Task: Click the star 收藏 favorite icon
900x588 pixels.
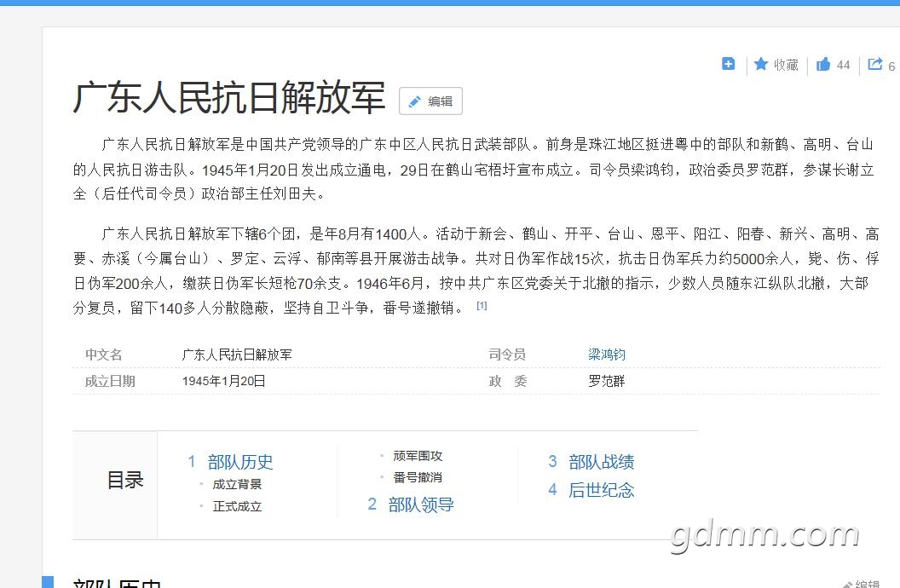Action: [761, 65]
